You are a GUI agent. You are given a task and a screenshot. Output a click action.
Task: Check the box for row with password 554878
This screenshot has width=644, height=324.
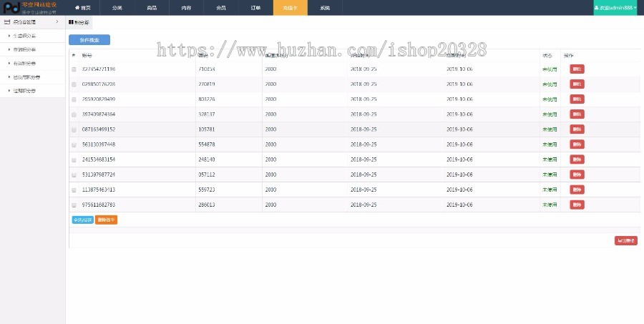pyautogui.click(x=74, y=144)
